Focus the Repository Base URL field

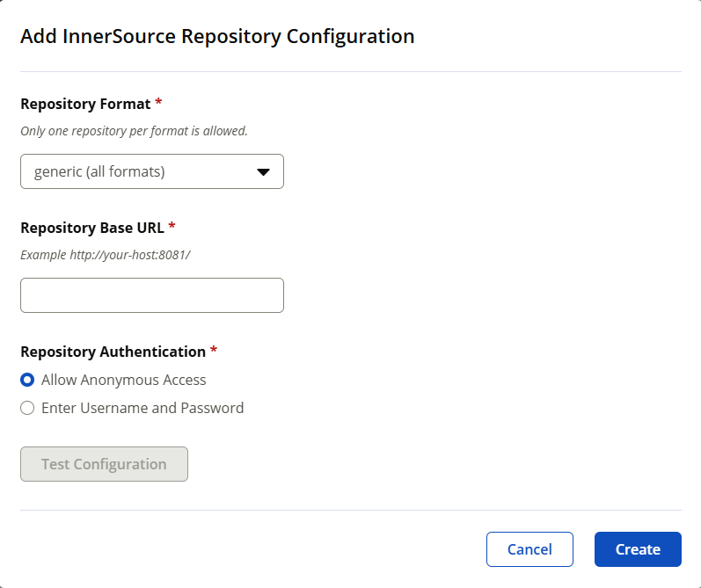[152, 295]
